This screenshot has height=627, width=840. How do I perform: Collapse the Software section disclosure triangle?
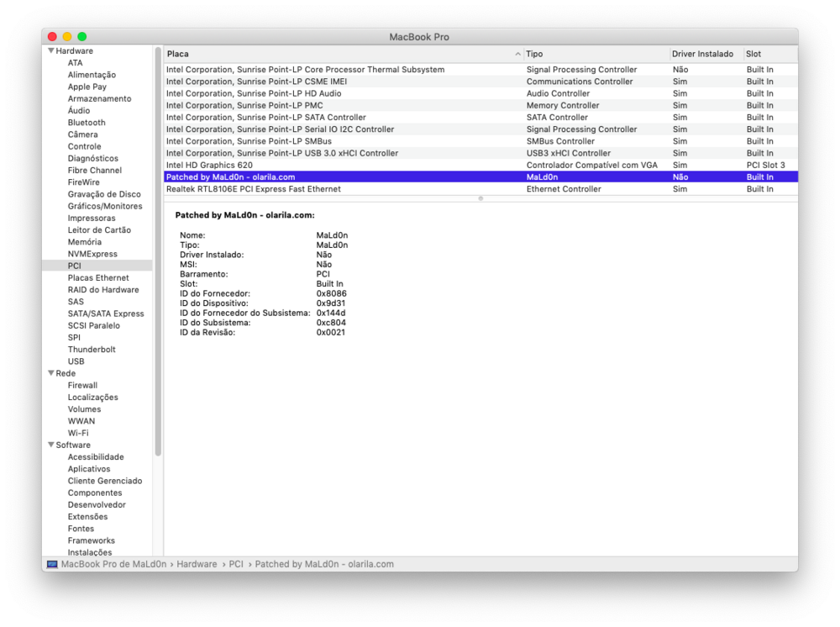click(x=51, y=445)
